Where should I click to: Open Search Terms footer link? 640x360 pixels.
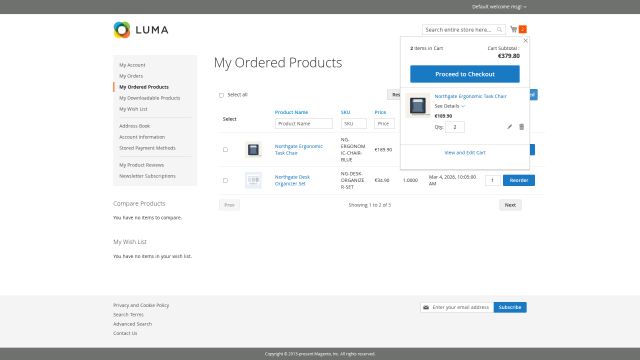click(x=128, y=315)
